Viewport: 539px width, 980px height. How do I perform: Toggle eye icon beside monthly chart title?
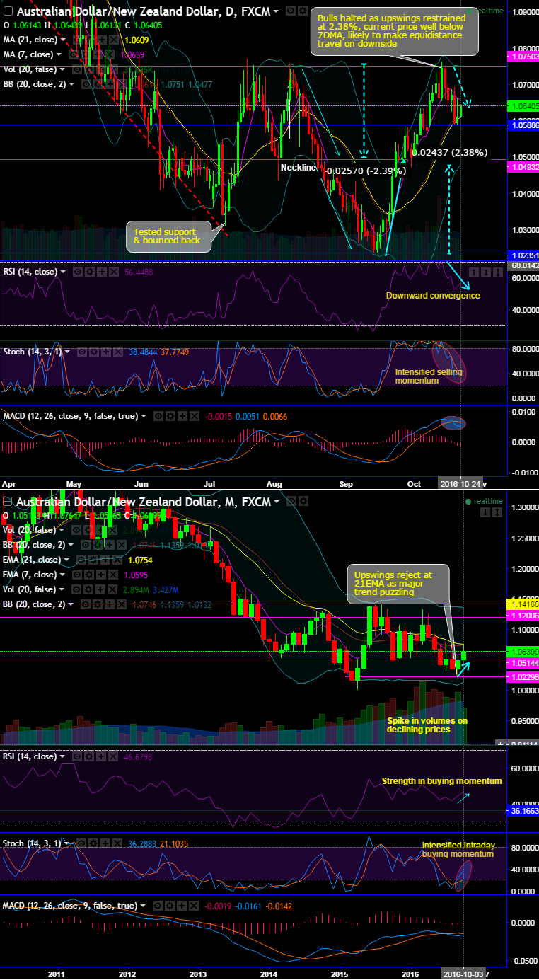pyautogui.click(x=291, y=502)
